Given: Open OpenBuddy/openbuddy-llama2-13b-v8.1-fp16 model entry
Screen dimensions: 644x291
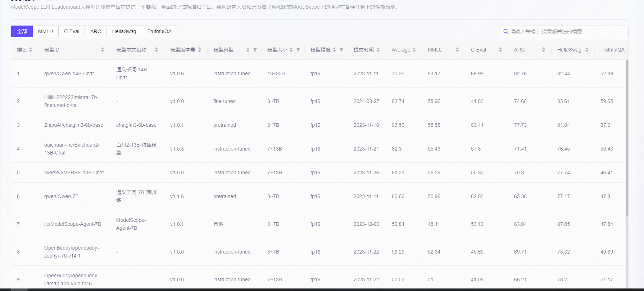Looking at the screenshot, I should [72, 279].
